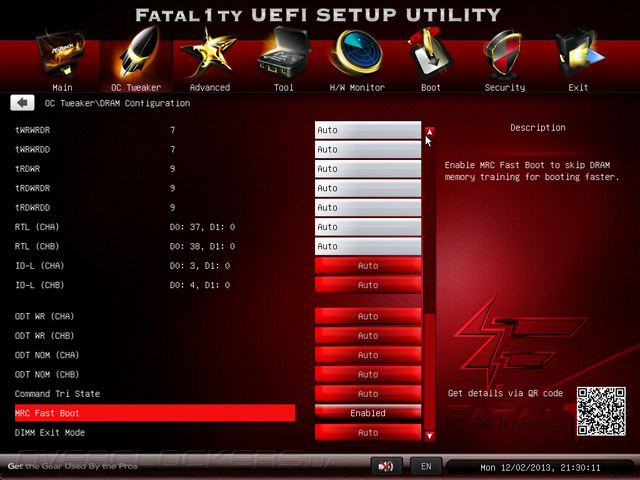Viewport: 640px width, 480px height.
Task: Select the DIMM Exit Mode label
Action: click(50, 433)
